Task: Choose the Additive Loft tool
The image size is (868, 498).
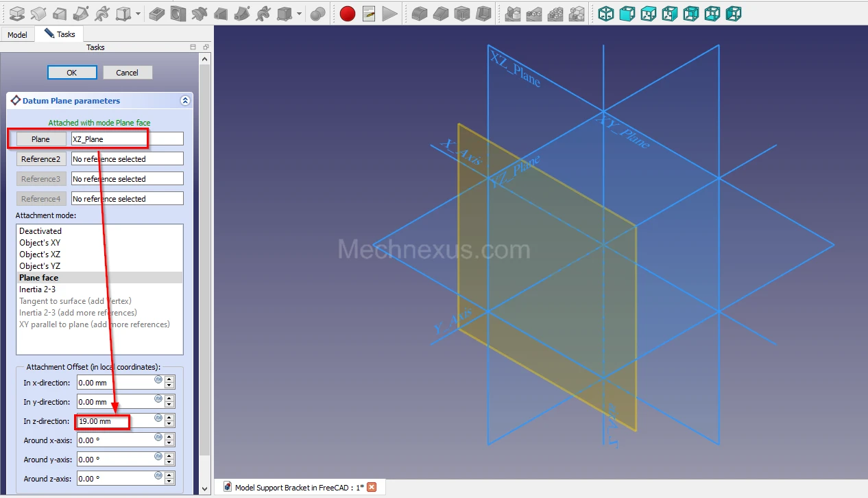Action: click(x=60, y=13)
